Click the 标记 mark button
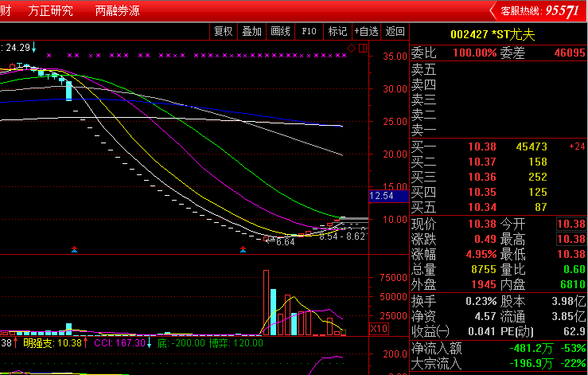The height and width of the screenshot is (375, 588). pyautogui.click(x=337, y=31)
